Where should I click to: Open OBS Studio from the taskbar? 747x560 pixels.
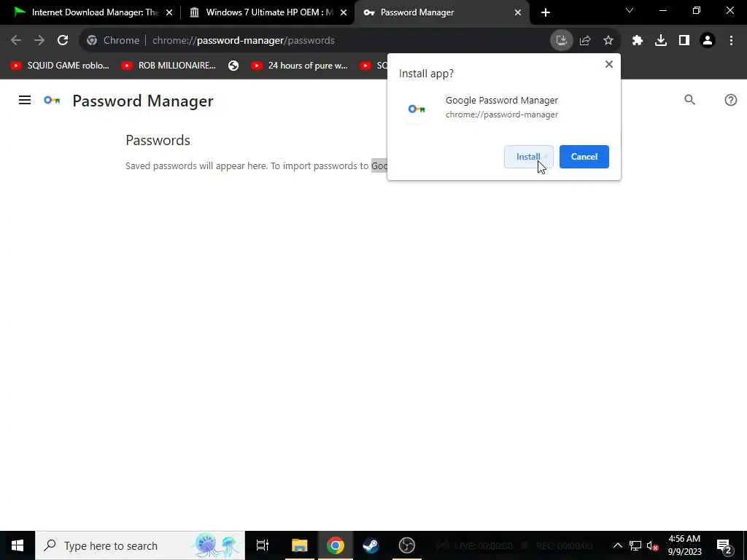tap(407, 545)
